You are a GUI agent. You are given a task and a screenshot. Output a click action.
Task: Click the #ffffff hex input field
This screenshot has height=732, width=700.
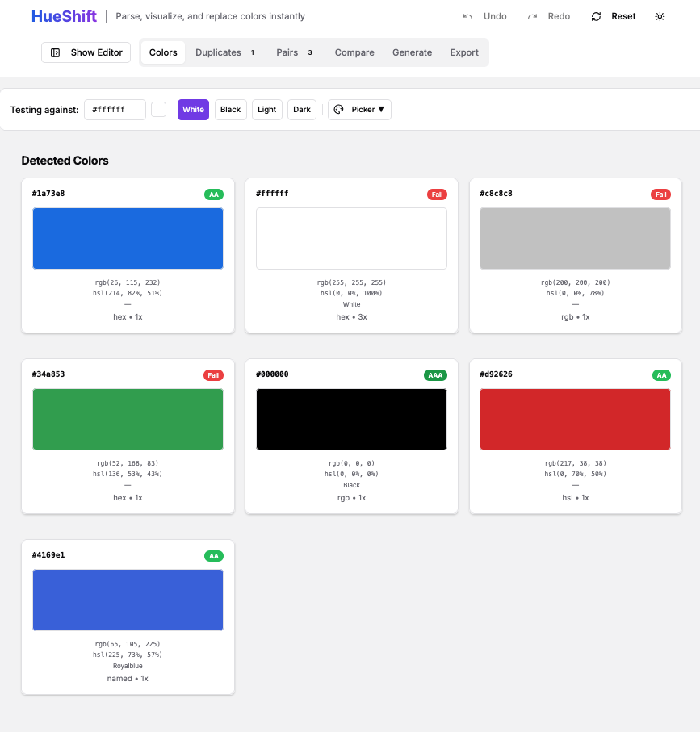(114, 109)
